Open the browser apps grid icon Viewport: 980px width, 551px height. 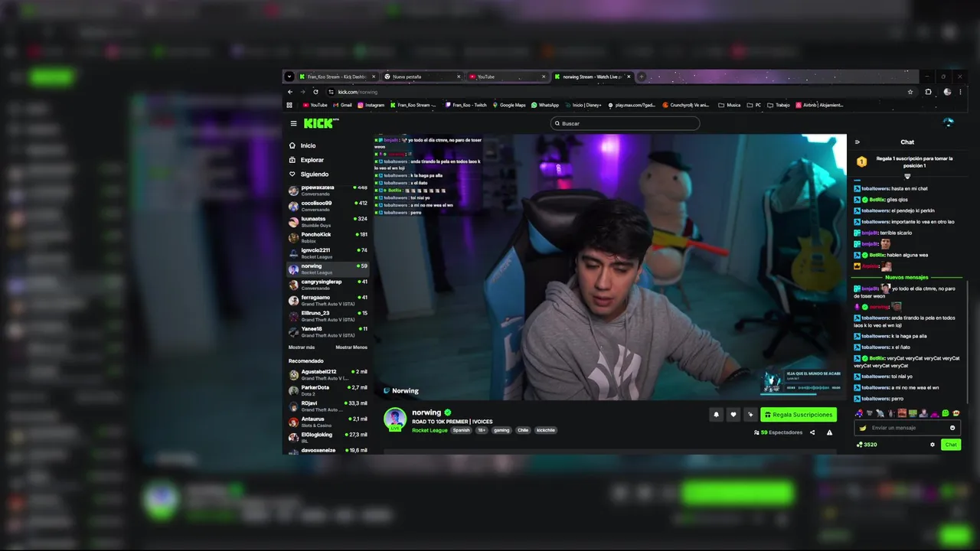coord(289,105)
